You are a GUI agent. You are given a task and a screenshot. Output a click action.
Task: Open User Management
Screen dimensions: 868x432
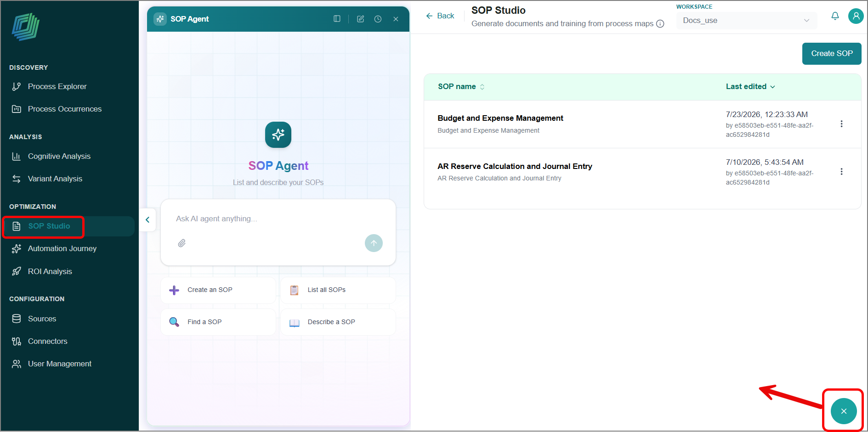pos(59,364)
